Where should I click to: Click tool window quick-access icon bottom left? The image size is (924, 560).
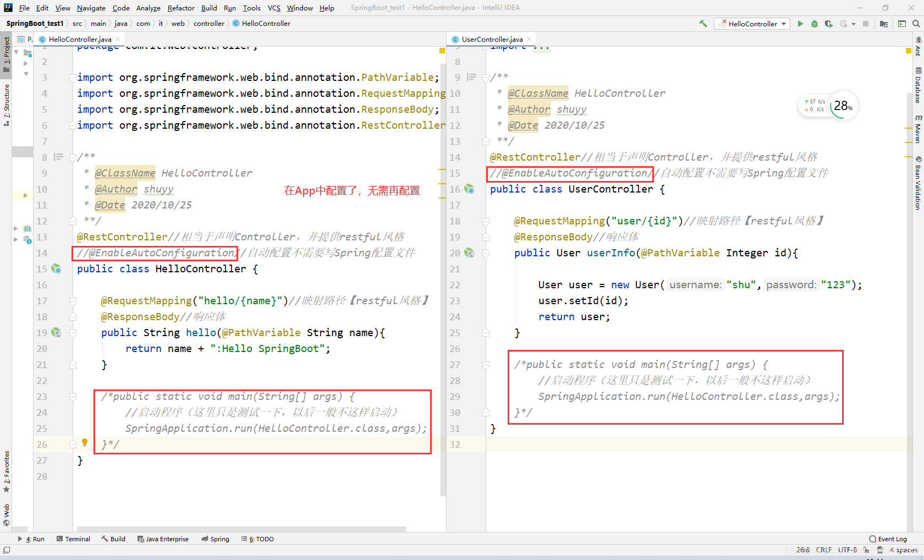pos(7,550)
